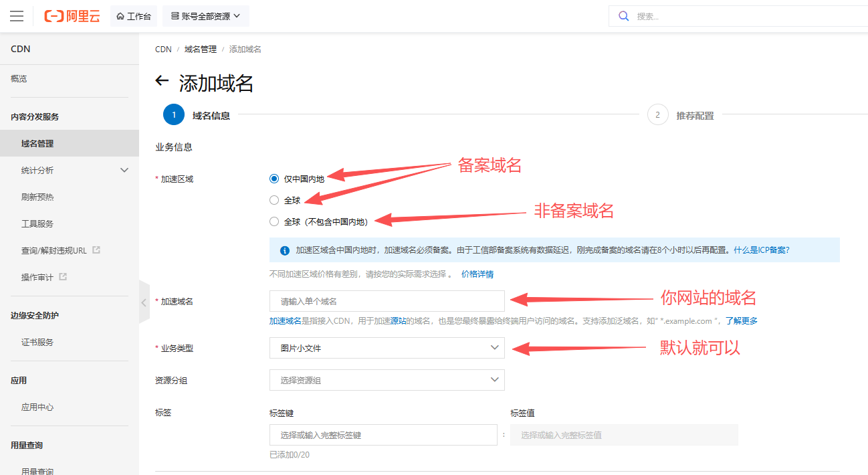
Task: Open the hamburger navigation menu
Action: 17,16
